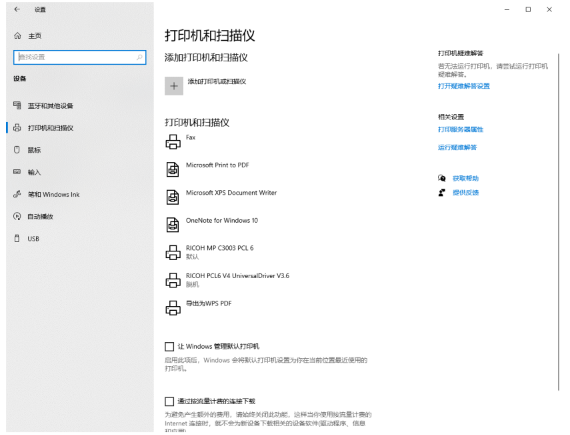The image size is (570, 435).
Task: Toggle the metered connection download checkbox
Action: [x=169, y=401]
